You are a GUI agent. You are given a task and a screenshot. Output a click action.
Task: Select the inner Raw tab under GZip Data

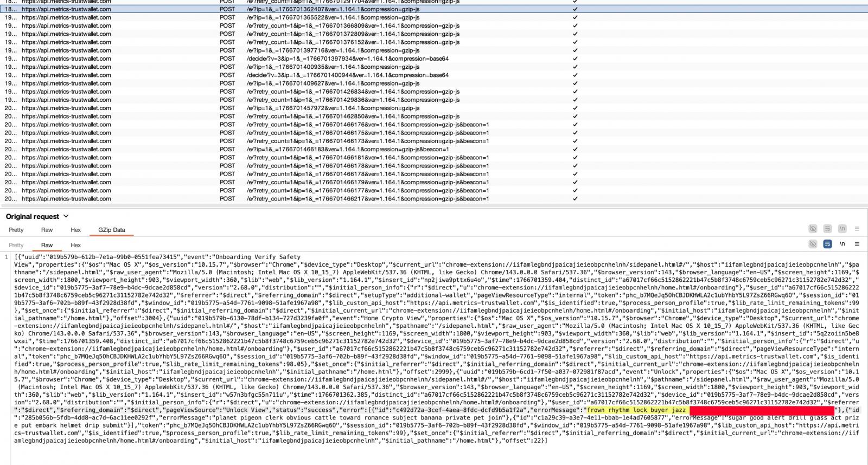(x=47, y=245)
